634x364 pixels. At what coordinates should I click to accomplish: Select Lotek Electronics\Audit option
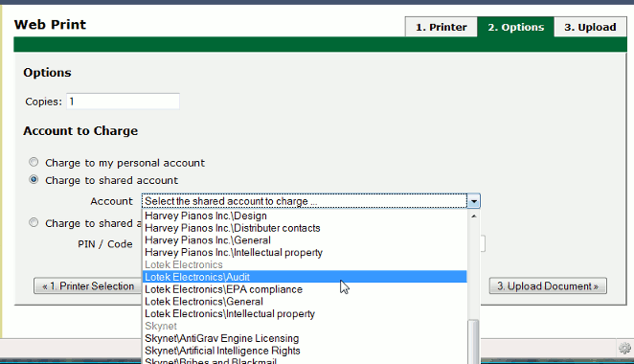pos(305,277)
